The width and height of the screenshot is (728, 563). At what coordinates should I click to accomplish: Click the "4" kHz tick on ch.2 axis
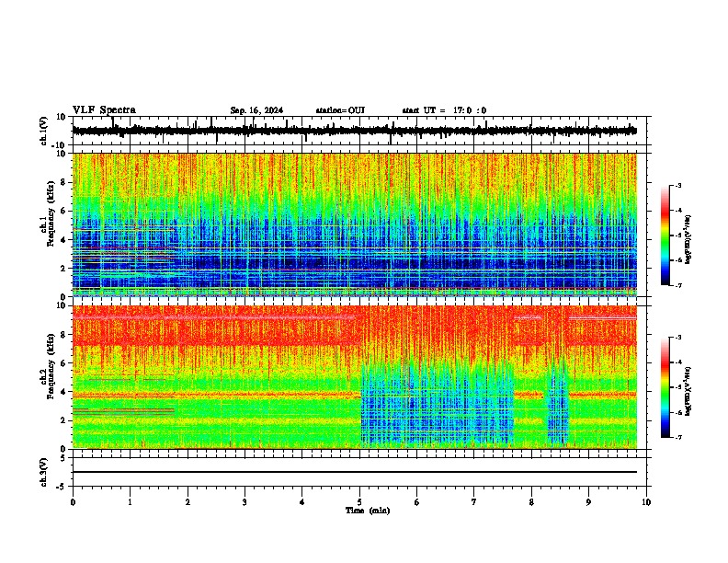tap(63, 392)
